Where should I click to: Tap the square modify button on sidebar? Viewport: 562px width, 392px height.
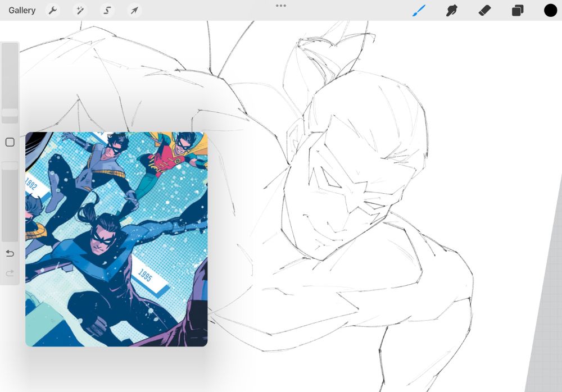coord(10,142)
